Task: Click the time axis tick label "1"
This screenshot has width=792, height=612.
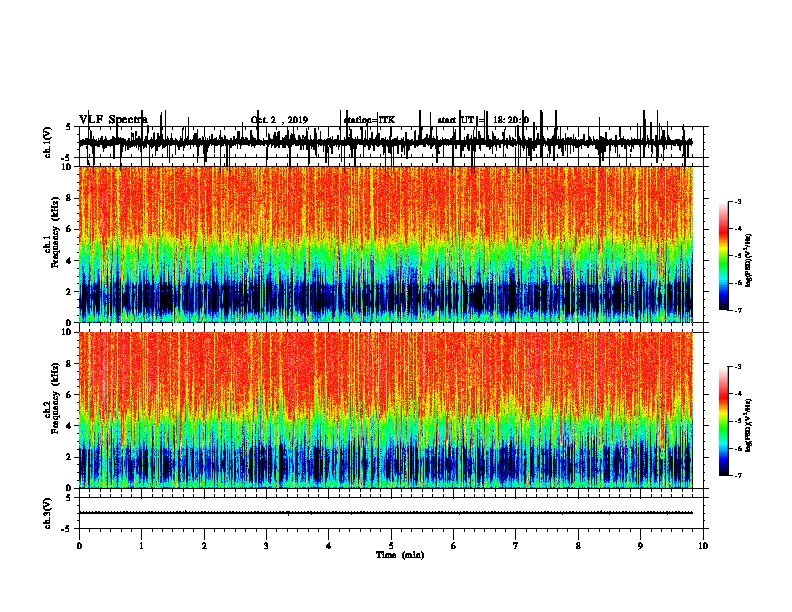Action: (x=141, y=546)
